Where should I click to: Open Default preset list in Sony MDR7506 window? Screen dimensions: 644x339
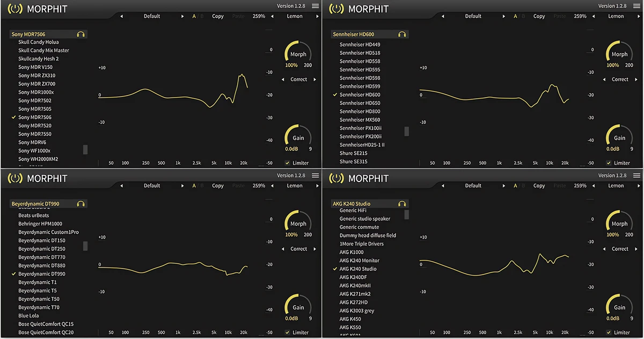pyautogui.click(x=152, y=17)
